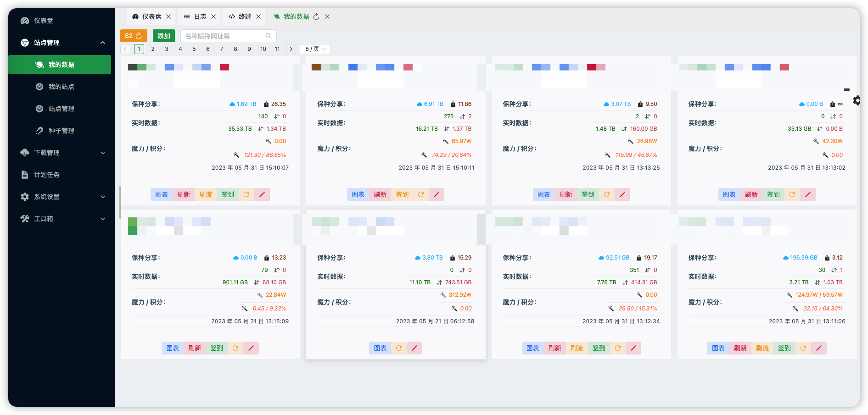Click the cloud icon beside 1.69 TB
The height and width of the screenshot is (415, 868).
232,104
